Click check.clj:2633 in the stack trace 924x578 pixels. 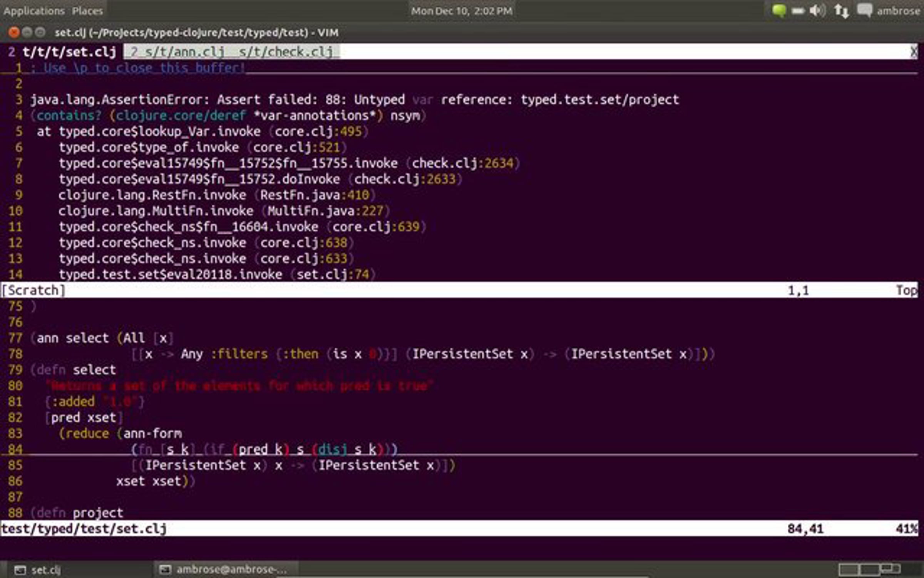coord(405,179)
